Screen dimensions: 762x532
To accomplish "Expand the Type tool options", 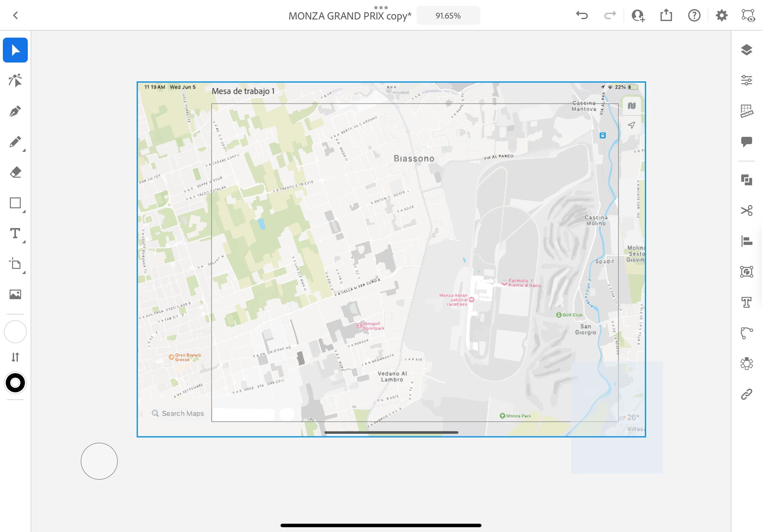I will point(24,242).
